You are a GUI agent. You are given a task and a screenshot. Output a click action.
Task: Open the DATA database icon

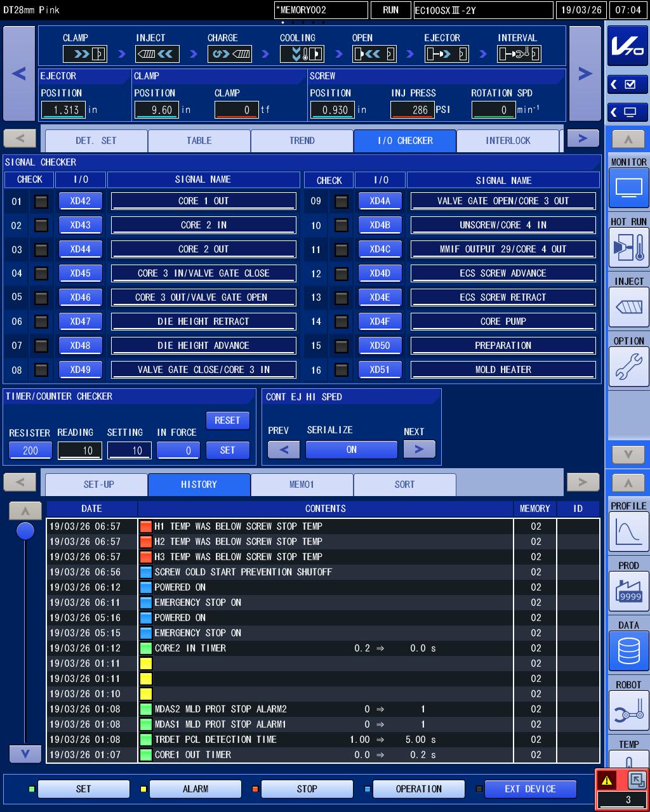point(628,652)
